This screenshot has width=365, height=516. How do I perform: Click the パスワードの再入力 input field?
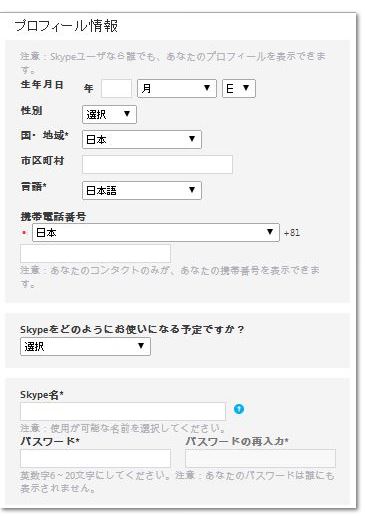coord(260,458)
